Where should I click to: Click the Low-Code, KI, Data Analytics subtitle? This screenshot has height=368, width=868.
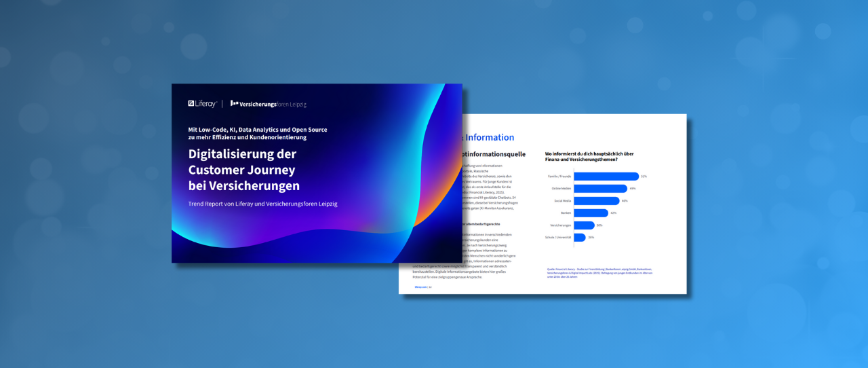pos(258,133)
